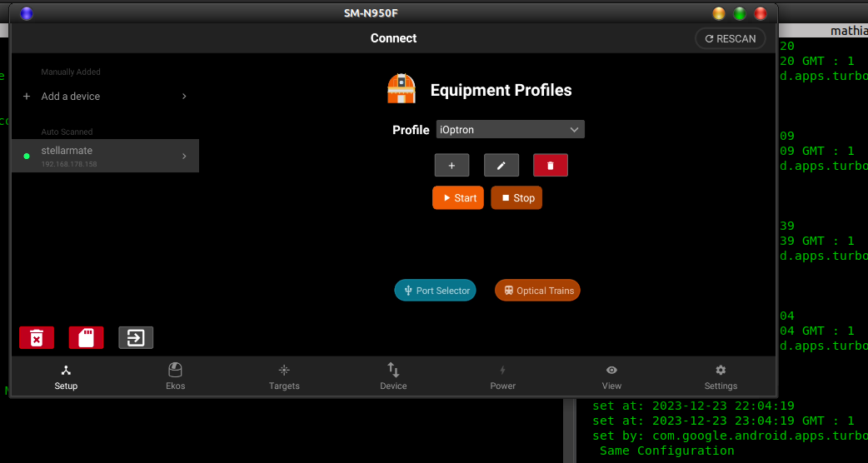Viewport: 868px width, 463px height.
Task: Click the observatory Equipment Profiles icon
Action: (x=402, y=88)
